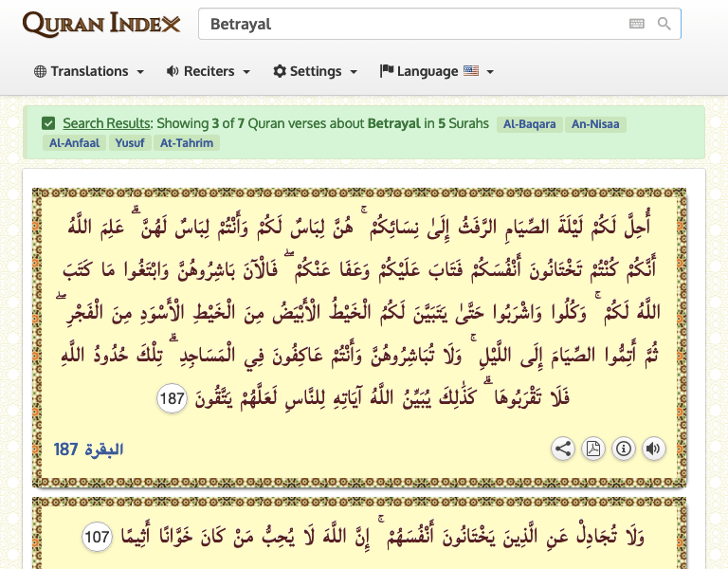This screenshot has width=728, height=569.
Task: Click into the Betrayal search field
Action: (x=408, y=25)
